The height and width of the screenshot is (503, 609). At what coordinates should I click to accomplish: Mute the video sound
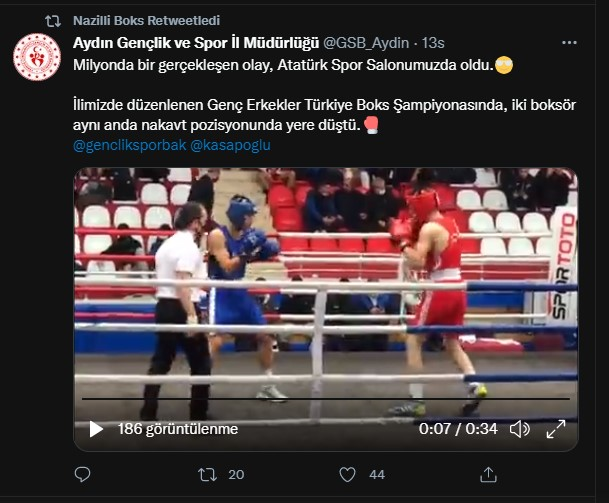(x=520, y=429)
